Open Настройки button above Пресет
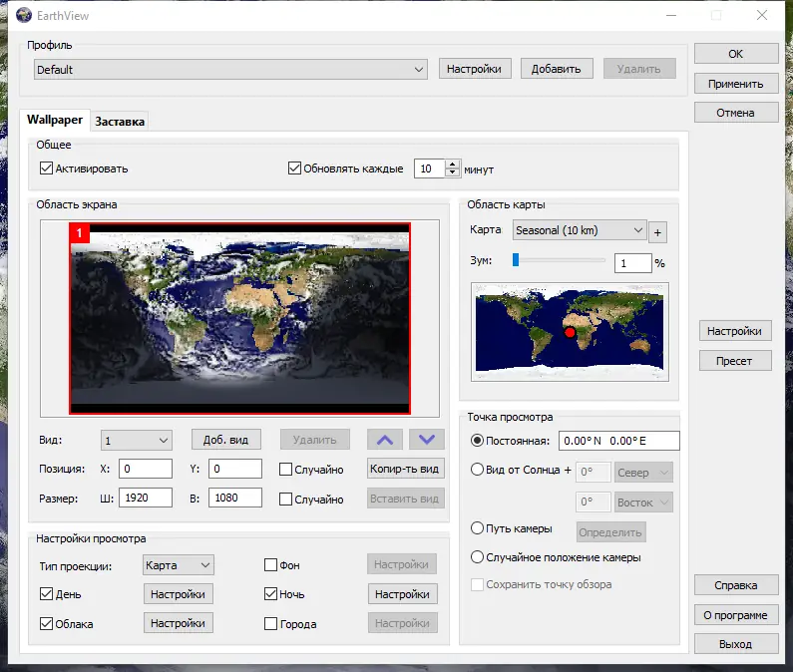Image resolution: width=793 pixels, height=672 pixels. (x=735, y=331)
